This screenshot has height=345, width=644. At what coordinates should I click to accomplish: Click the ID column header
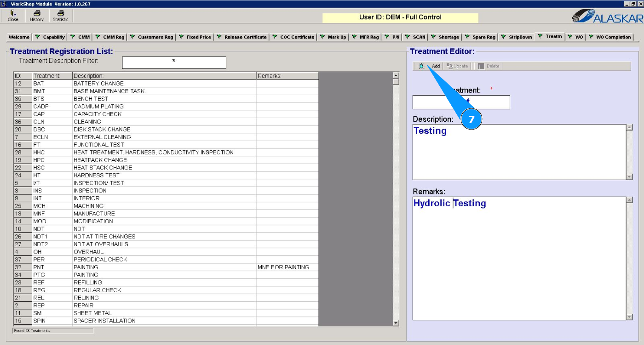[23, 76]
